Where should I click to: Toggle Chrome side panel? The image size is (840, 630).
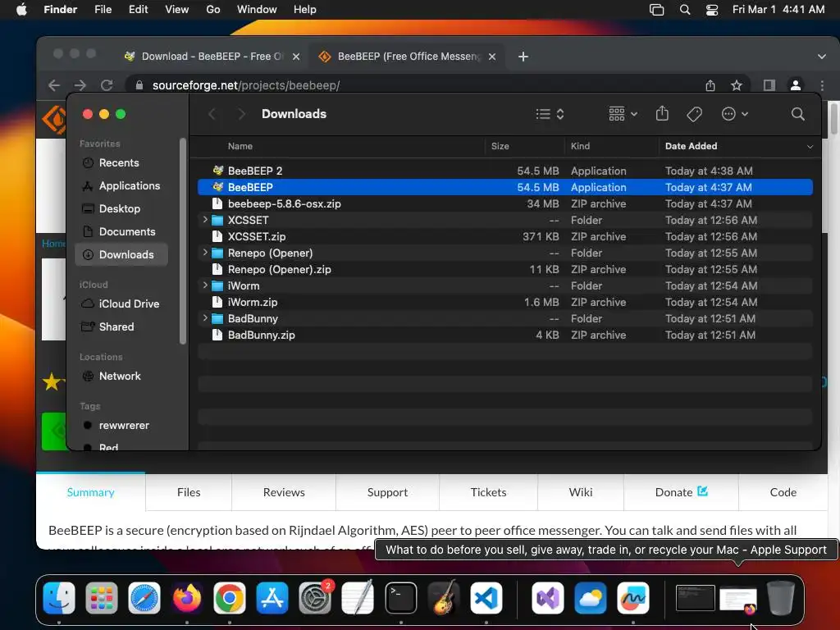point(769,85)
